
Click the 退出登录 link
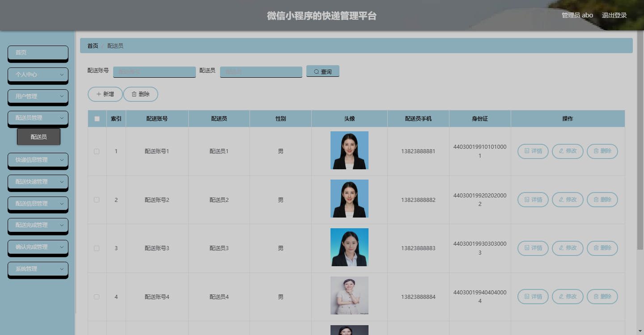point(614,15)
